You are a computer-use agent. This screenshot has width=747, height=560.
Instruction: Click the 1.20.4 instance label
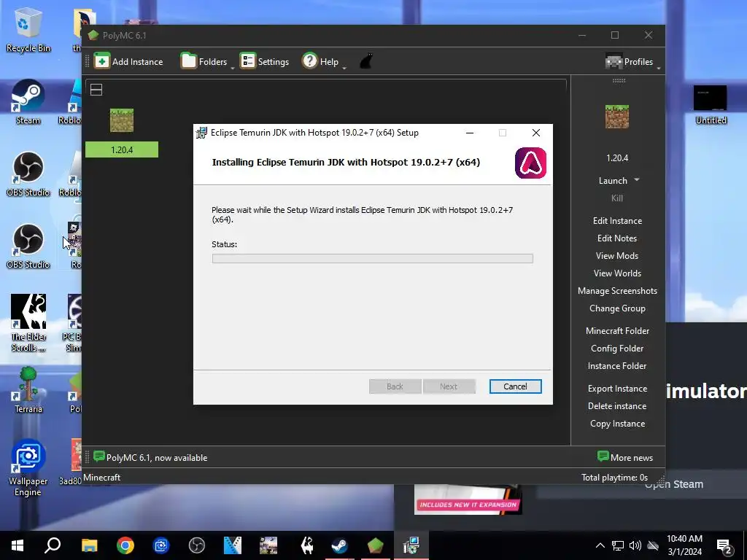pyautogui.click(x=122, y=149)
